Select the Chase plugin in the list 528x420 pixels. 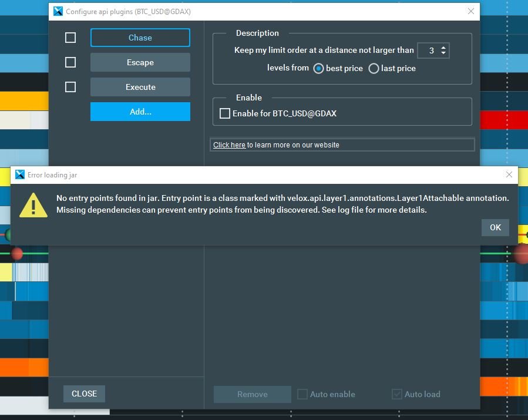140,38
